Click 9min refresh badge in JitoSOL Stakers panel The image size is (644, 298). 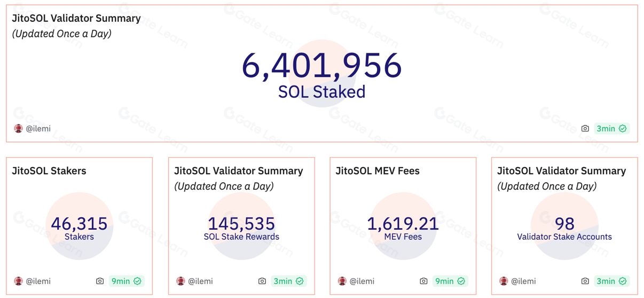(126, 281)
